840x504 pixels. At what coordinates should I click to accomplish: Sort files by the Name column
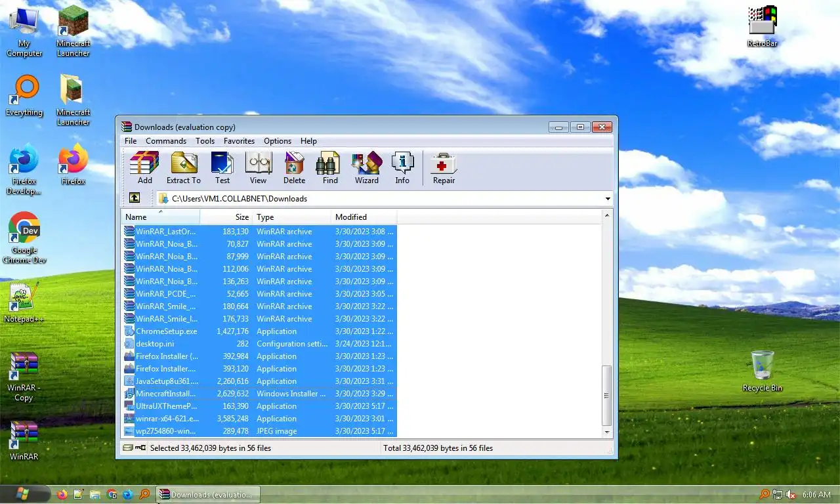tap(161, 217)
